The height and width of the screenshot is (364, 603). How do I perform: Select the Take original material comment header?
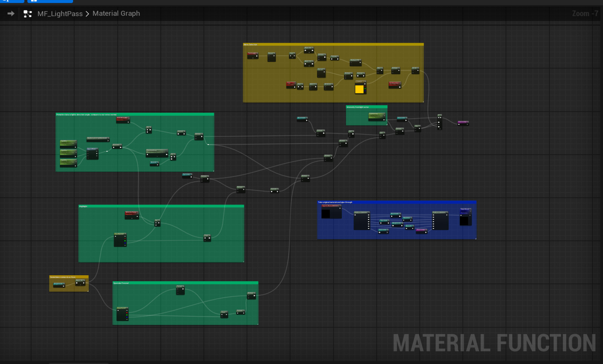[396, 202]
